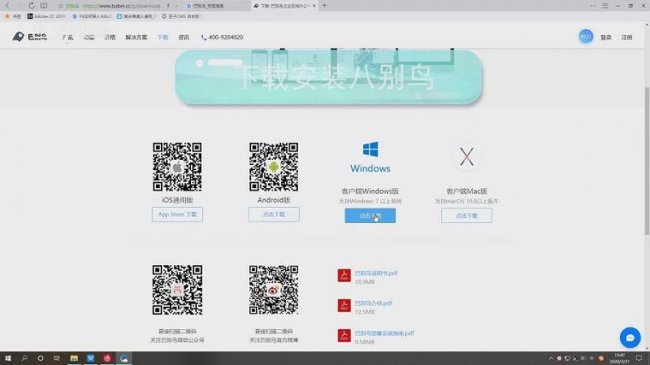Click the phone number 400-9204020
Viewport: 650px width, 365px height.
tap(222, 37)
